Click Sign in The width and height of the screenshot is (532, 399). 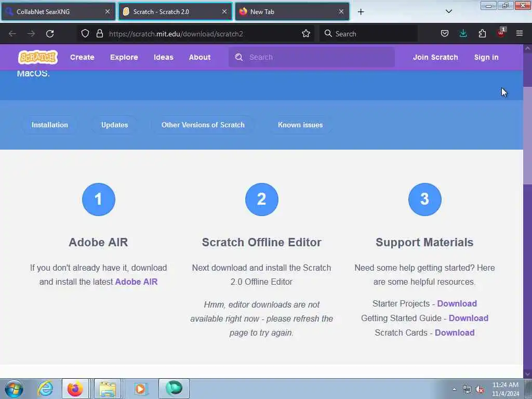[486, 57]
